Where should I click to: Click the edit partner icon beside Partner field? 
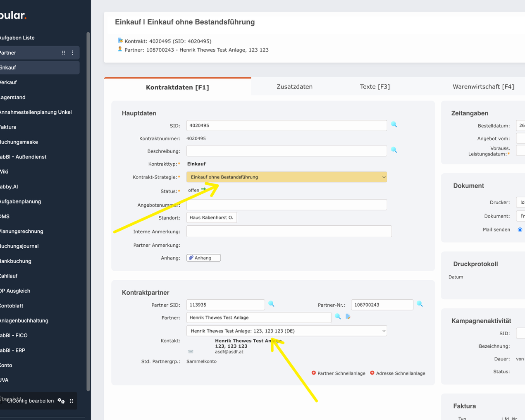pyautogui.click(x=348, y=317)
